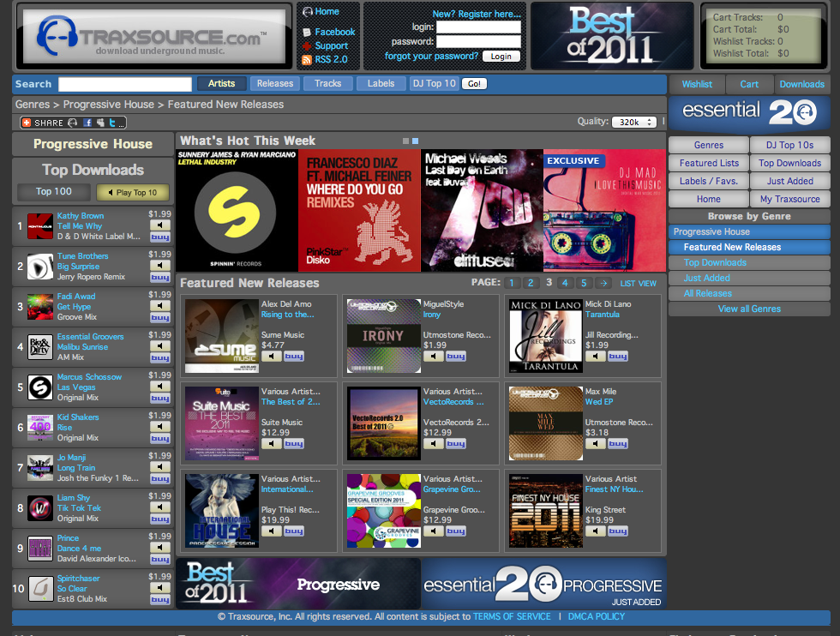Play preview of Liam Shy Tik Tok Tek
Viewport: 840px width, 636px height.
159,507
